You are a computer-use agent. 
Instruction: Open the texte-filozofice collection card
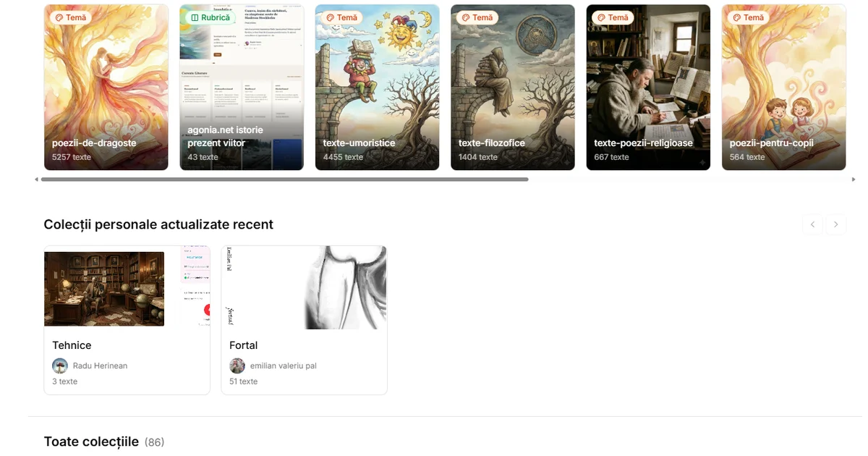513,88
